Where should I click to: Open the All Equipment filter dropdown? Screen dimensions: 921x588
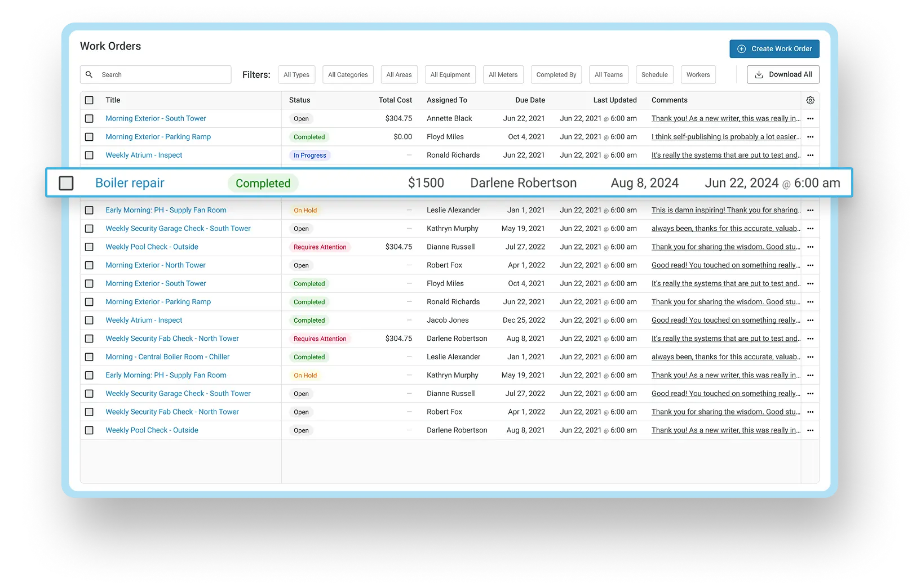click(x=450, y=74)
